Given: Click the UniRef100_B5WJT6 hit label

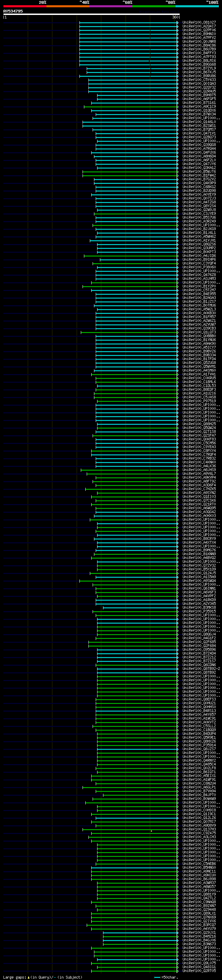Looking at the screenshot, I should pyautogui.click(x=199, y=172).
